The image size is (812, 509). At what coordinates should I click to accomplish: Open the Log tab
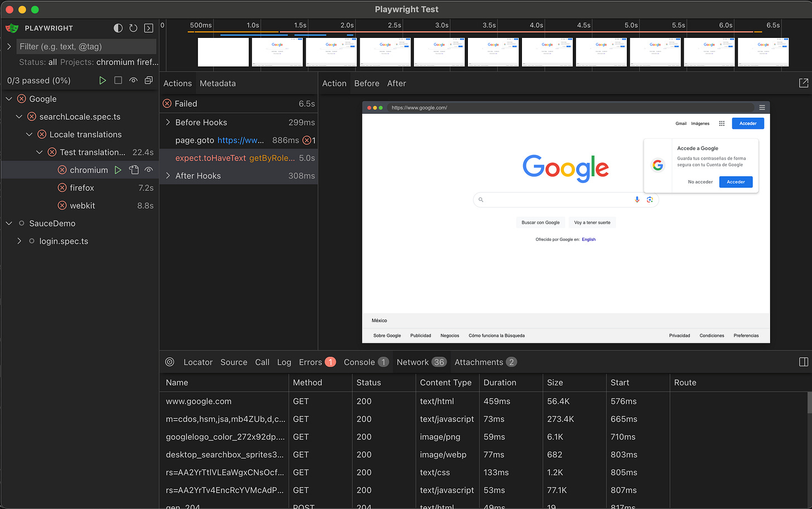pyautogui.click(x=284, y=362)
